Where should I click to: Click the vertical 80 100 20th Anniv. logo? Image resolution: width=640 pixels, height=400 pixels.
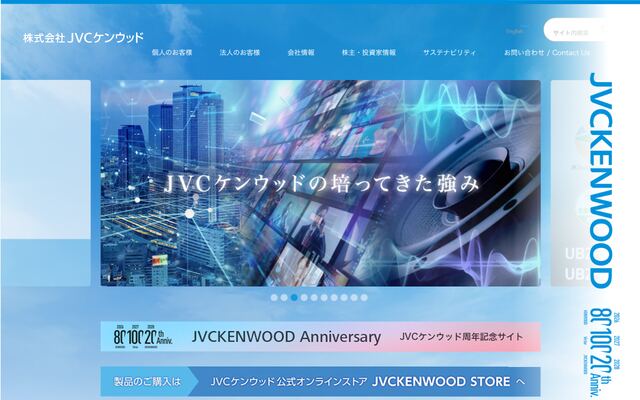[602, 352]
